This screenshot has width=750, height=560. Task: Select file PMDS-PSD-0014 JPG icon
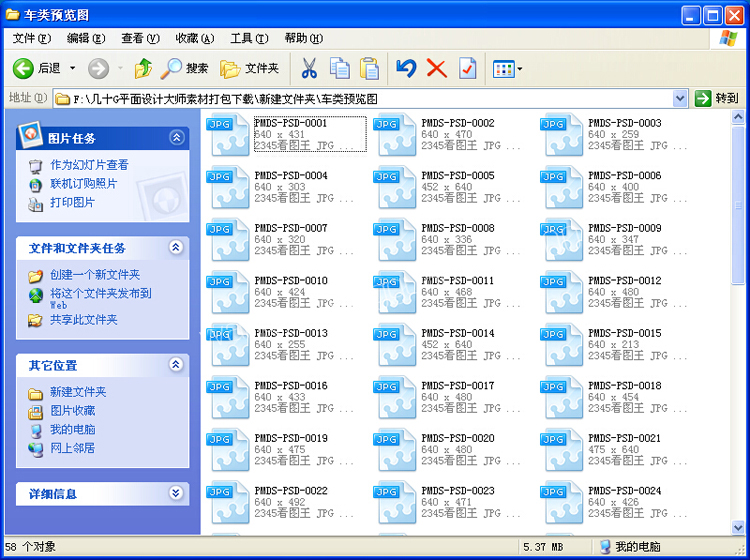pos(395,345)
